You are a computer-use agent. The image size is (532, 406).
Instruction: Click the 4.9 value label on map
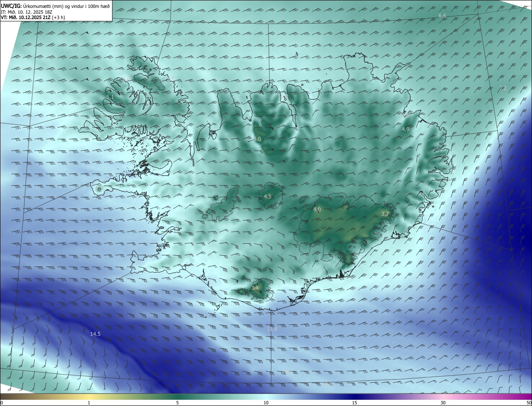click(405, 130)
